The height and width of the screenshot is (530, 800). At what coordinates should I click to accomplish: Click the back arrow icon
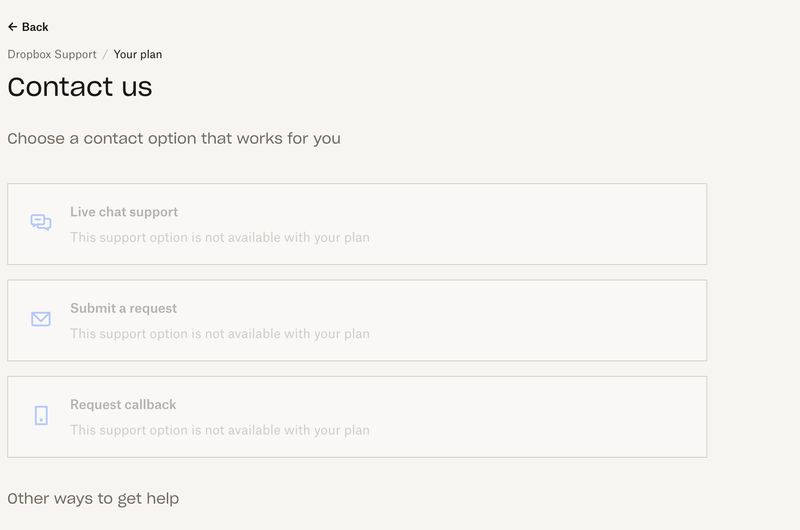point(12,27)
